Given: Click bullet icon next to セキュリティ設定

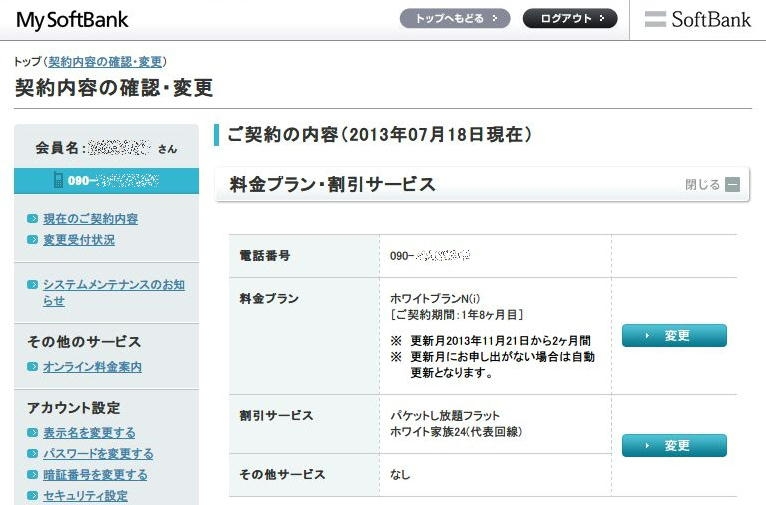Looking at the screenshot, I should coord(32,496).
